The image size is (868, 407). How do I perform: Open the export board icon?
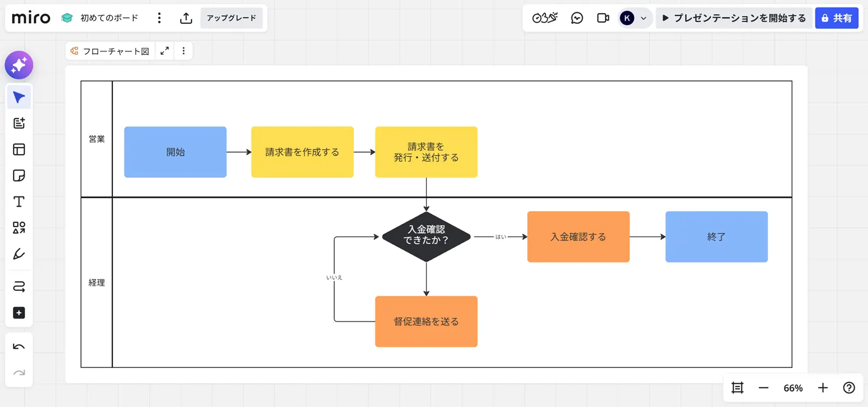pos(186,18)
